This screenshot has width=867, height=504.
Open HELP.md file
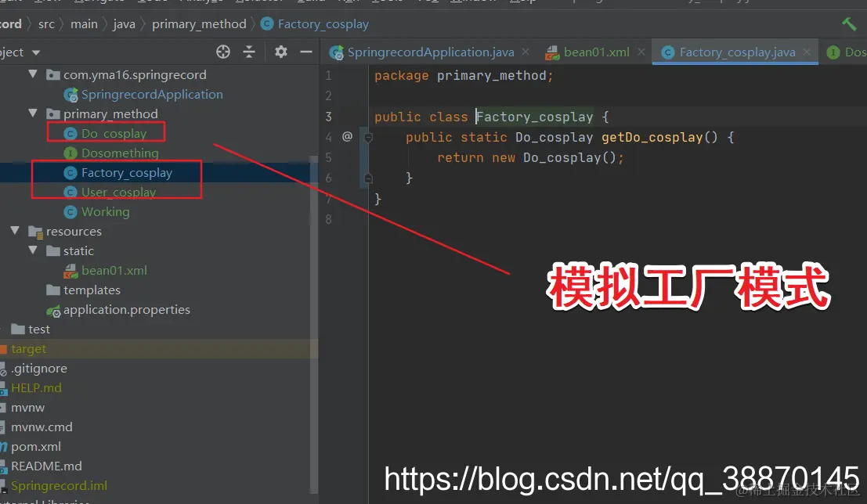pyautogui.click(x=36, y=387)
